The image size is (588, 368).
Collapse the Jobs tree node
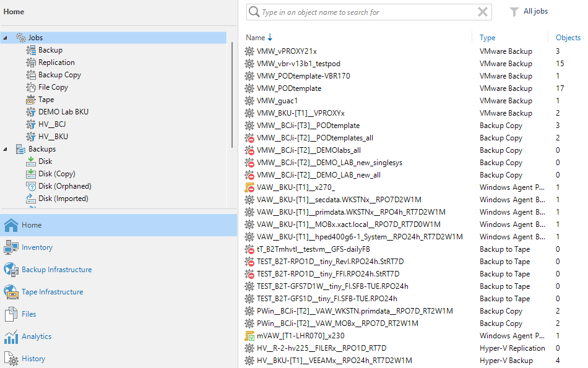pyautogui.click(x=6, y=38)
